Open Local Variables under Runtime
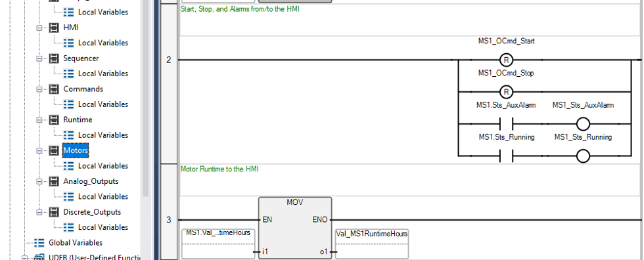The height and width of the screenshot is (260, 644). tap(103, 135)
